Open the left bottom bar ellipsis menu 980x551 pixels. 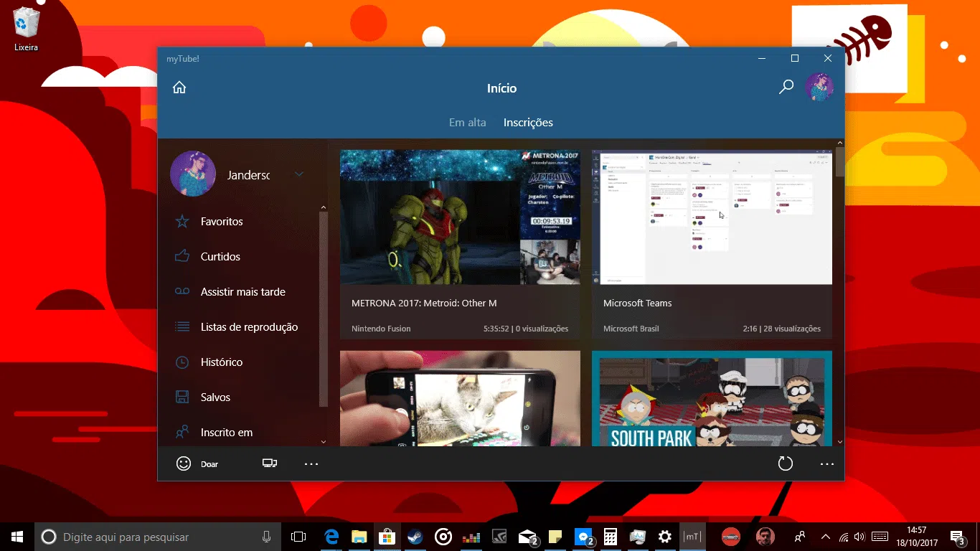pos(311,464)
